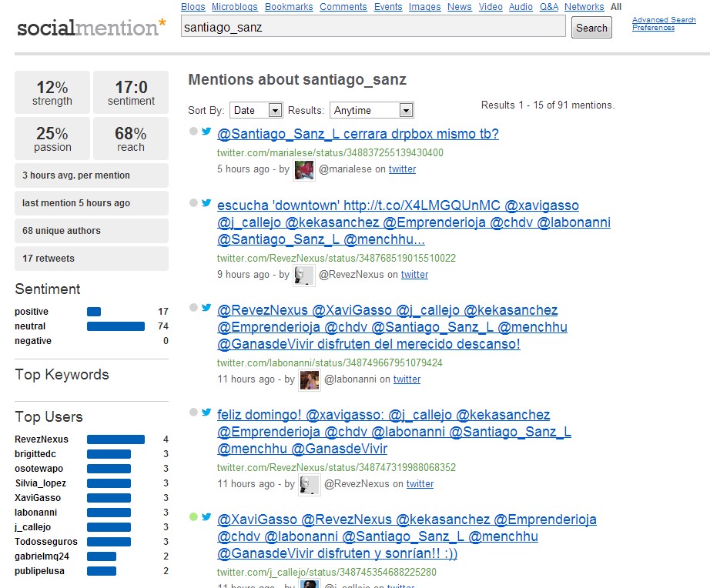Switch to Q&A search tab

point(549,7)
